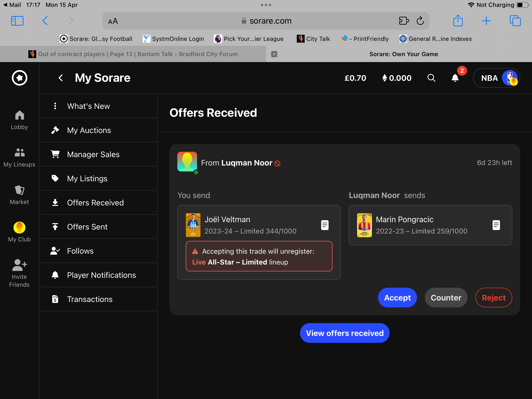The height and width of the screenshot is (399, 532).
Task: Open Luqman Noor's manager profile name
Action: click(x=247, y=163)
